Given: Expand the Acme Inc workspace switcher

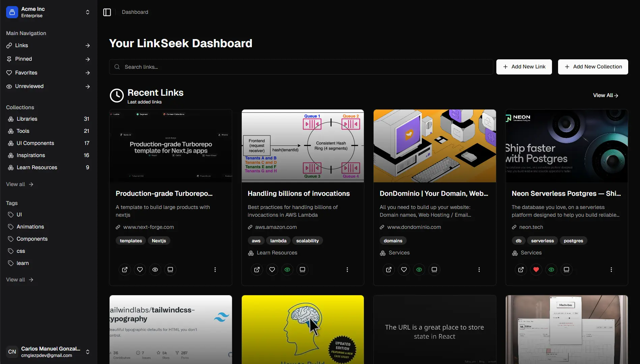Looking at the screenshot, I should coord(87,12).
